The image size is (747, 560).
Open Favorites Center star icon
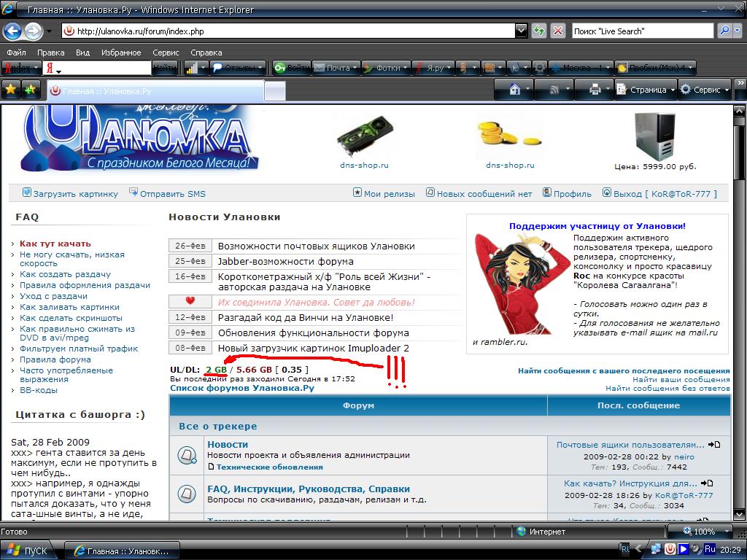[x=11, y=90]
